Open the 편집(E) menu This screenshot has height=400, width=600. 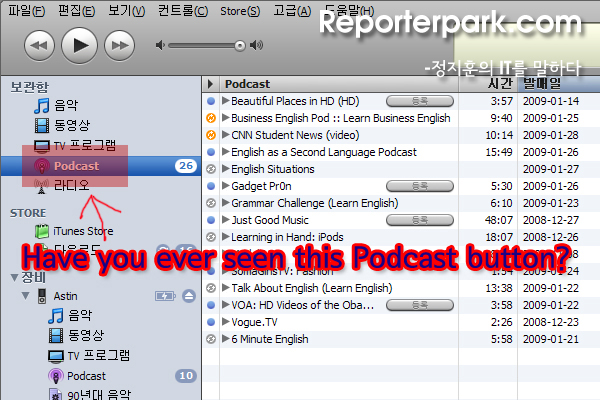click(77, 11)
